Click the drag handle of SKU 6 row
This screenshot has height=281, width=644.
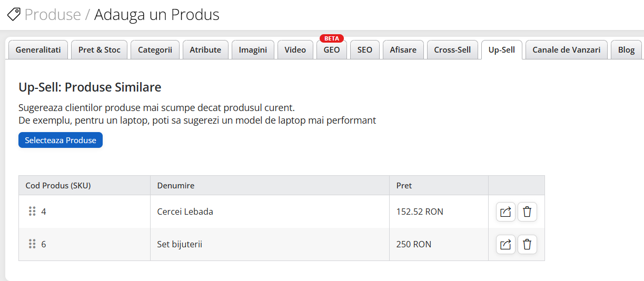(32, 244)
